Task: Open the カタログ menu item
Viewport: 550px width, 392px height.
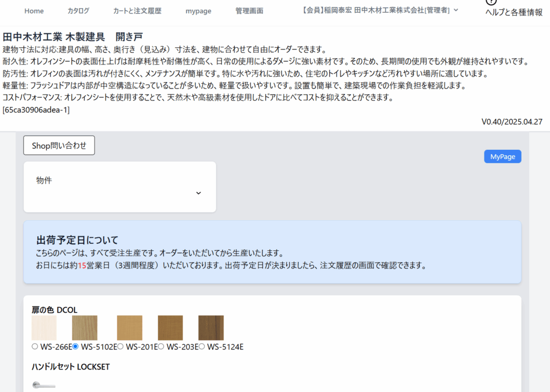Action: [78, 11]
